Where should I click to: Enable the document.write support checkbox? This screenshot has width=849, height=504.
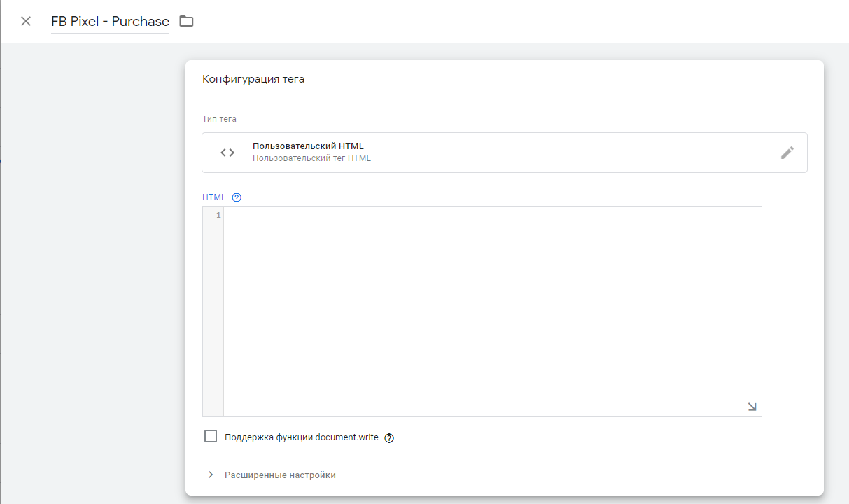pyautogui.click(x=211, y=437)
